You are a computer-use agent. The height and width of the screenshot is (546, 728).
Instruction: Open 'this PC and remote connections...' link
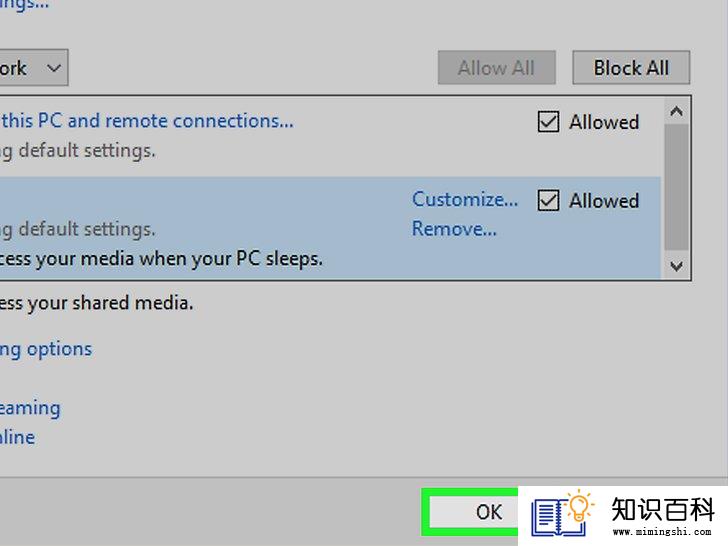147,121
